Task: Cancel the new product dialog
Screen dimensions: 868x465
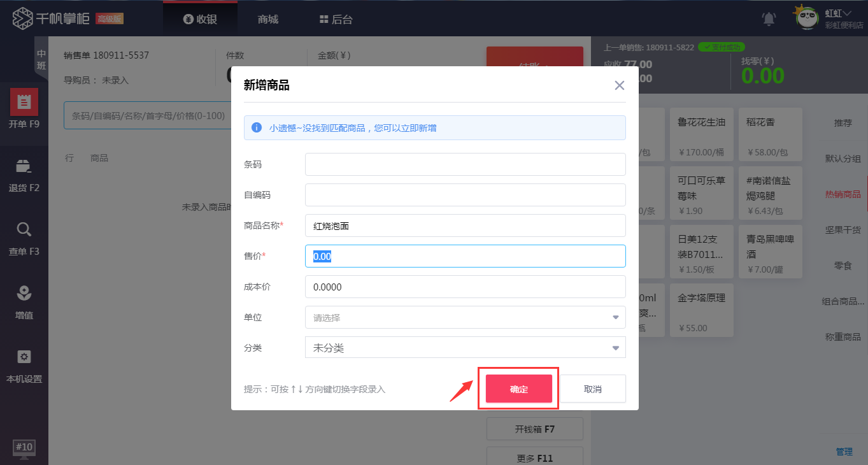Action: pyautogui.click(x=593, y=389)
